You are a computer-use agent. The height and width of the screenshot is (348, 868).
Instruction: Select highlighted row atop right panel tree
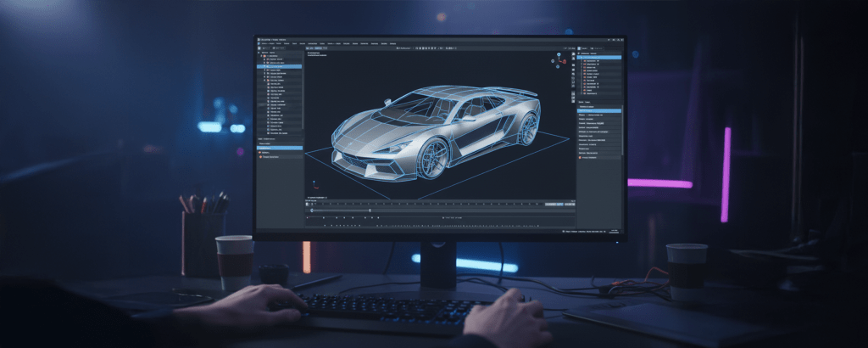point(599,57)
